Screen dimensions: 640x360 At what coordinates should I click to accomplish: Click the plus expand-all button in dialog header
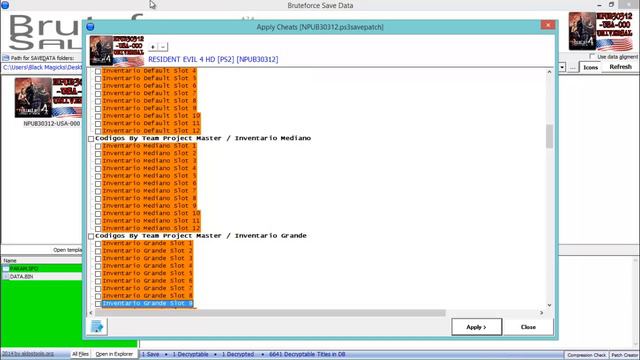tap(153, 47)
